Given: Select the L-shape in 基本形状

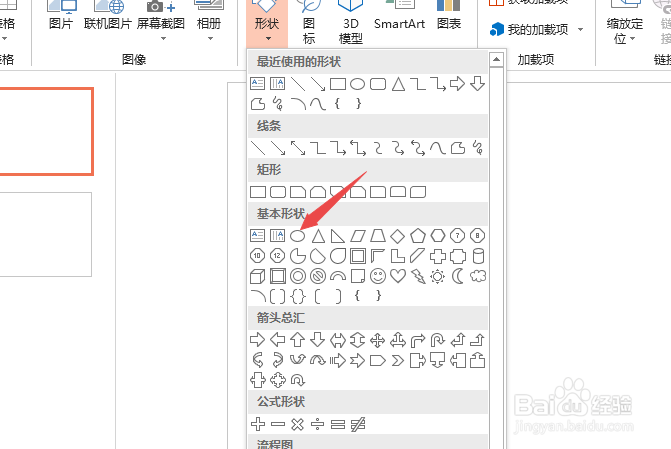Looking at the screenshot, I should pos(398,256).
